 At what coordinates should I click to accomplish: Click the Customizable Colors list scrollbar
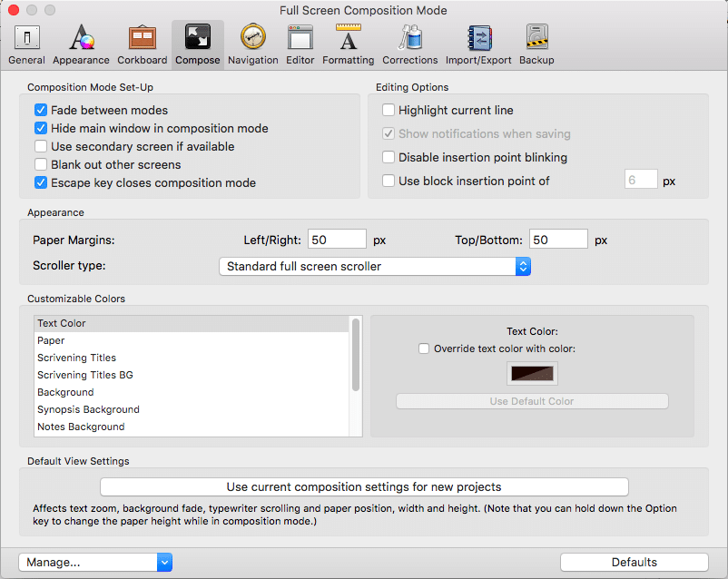[356, 355]
